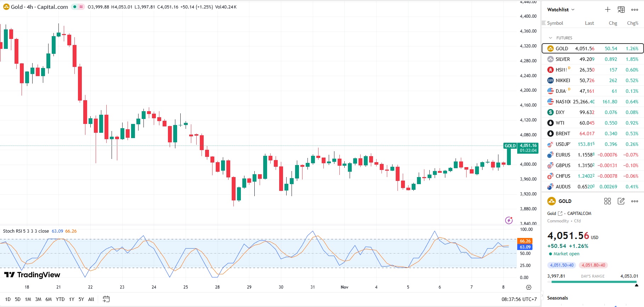Open the UTC+7 timezone selector
This screenshot has height=307, width=644.
click(519, 299)
